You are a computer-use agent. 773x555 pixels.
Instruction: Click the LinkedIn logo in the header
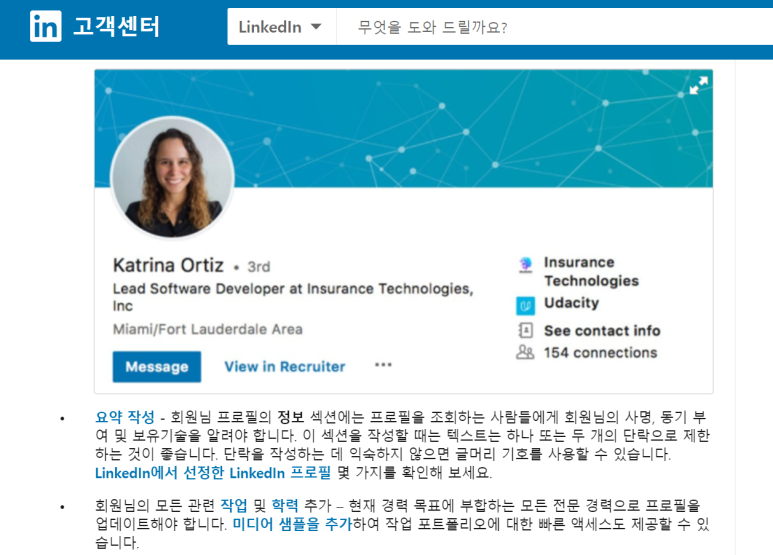[x=45, y=26]
